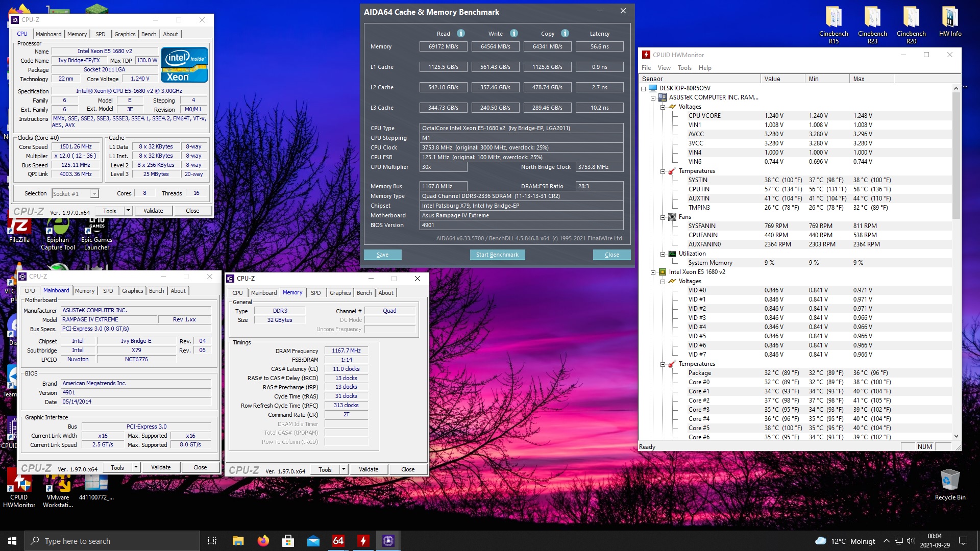Open the Cinebench R15 desktop shortcut
980x551 pixels.
pos(834,24)
